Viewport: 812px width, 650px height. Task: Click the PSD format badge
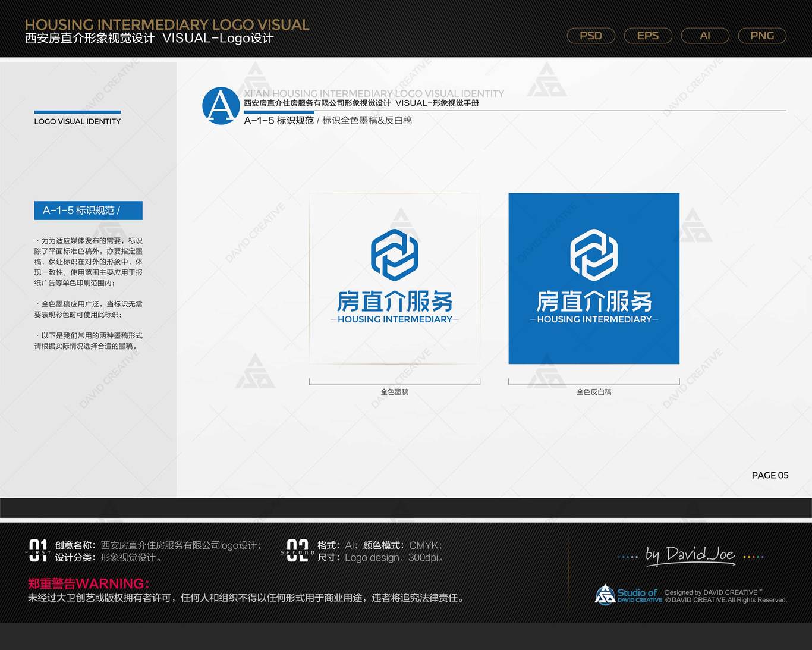591,36
